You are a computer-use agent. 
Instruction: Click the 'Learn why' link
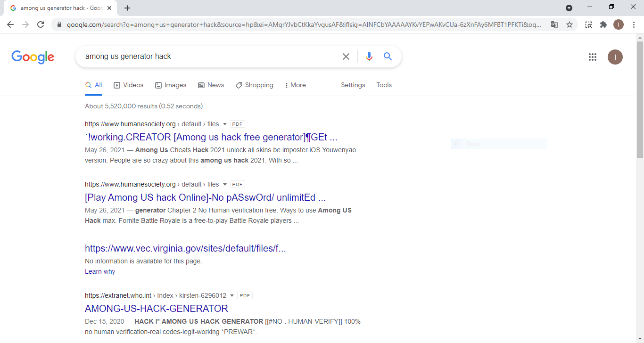pyautogui.click(x=100, y=271)
